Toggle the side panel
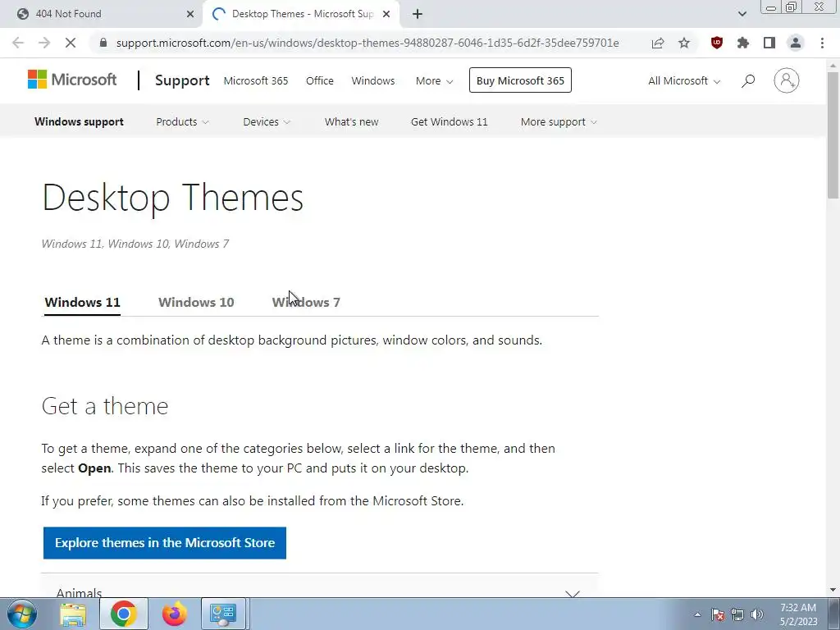 (x=769, y=43)
